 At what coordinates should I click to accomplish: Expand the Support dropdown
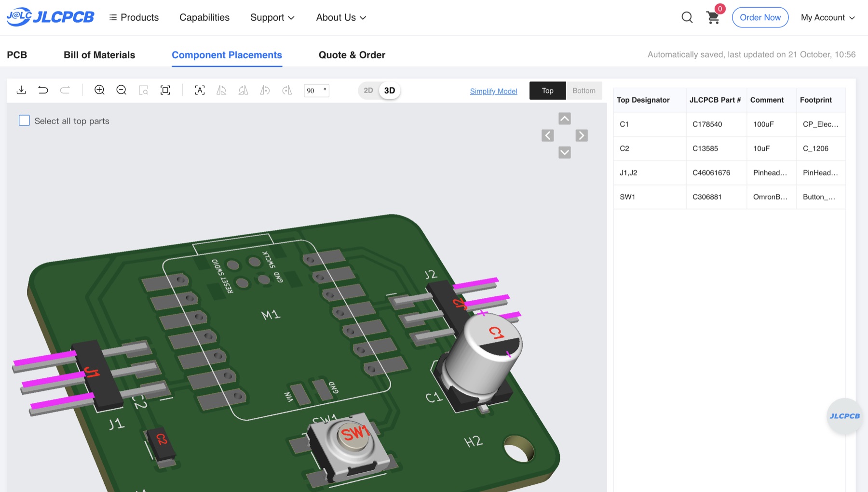[272, 17]
